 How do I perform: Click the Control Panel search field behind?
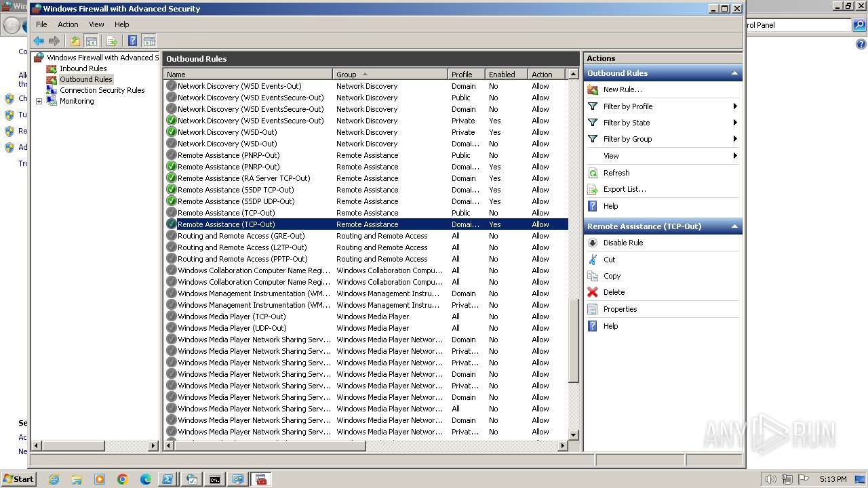click(797, 25)
